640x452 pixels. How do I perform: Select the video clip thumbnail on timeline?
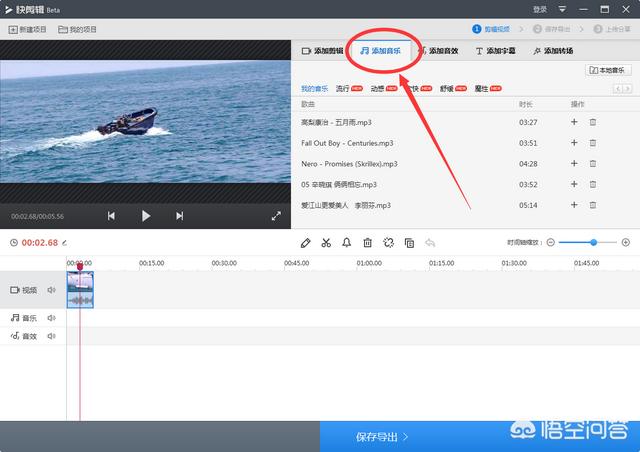point(80,289)
